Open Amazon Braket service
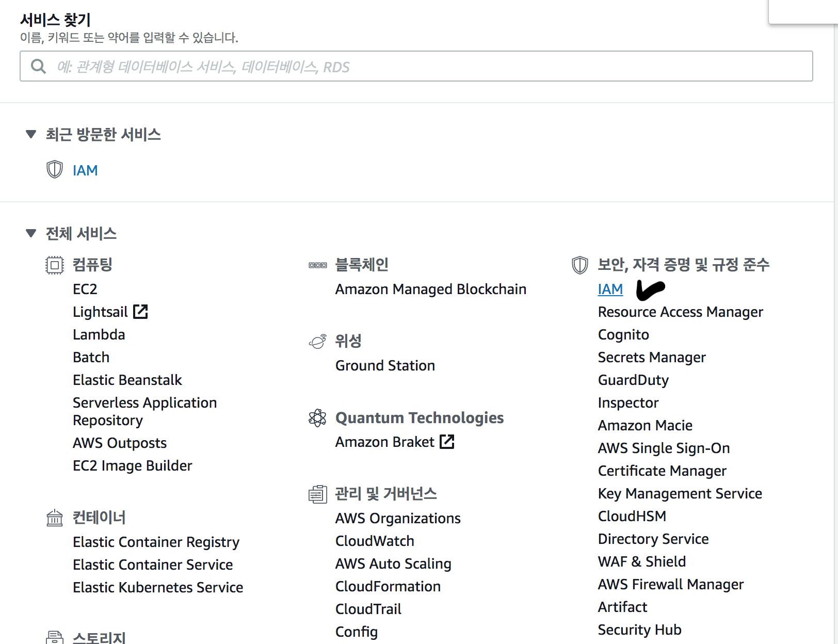 (385, 442)
